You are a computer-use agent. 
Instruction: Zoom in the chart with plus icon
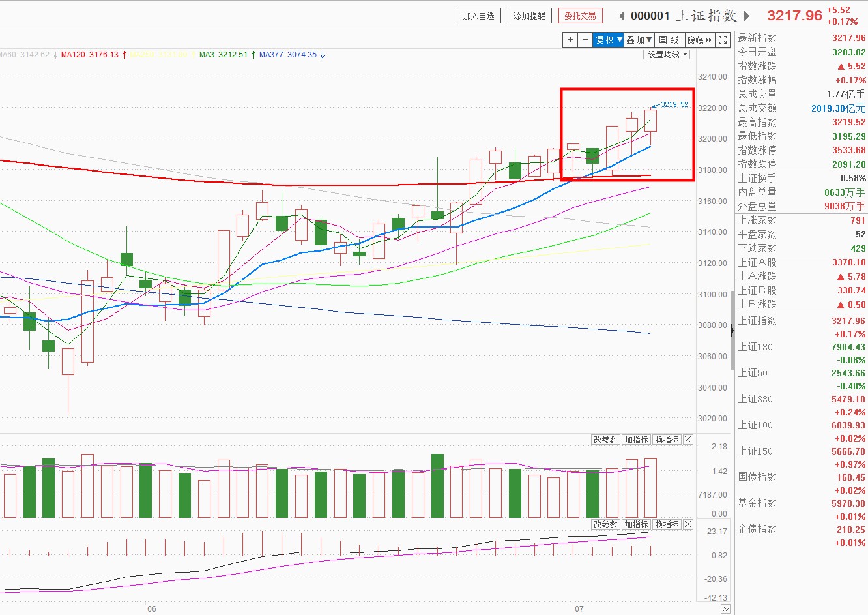(x=570, y=40)
